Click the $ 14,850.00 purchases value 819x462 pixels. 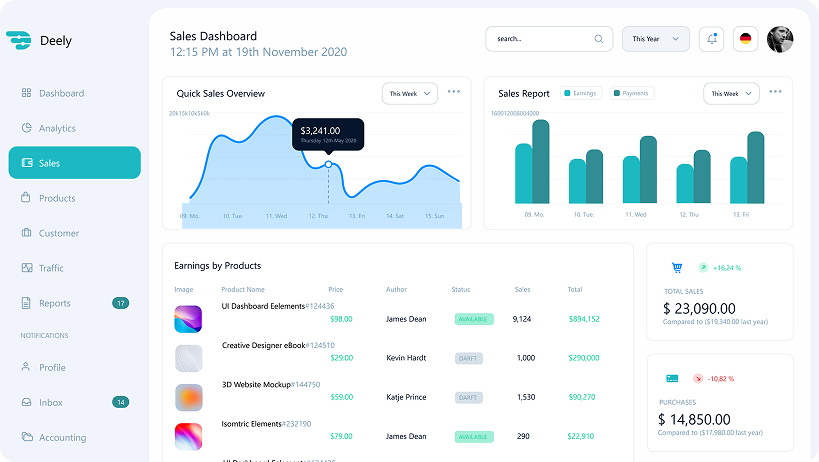(694, 419)
